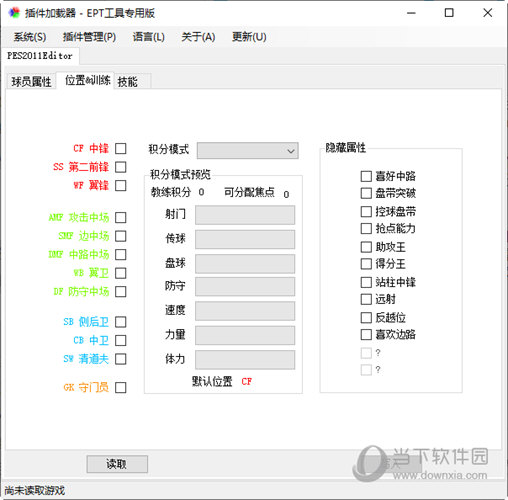Click the 射门 value field
Viewport: 508px width, 500px height.
tap(245, 215)
